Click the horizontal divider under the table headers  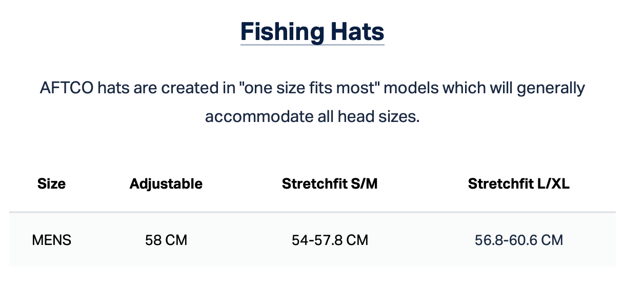pos(312,212)
